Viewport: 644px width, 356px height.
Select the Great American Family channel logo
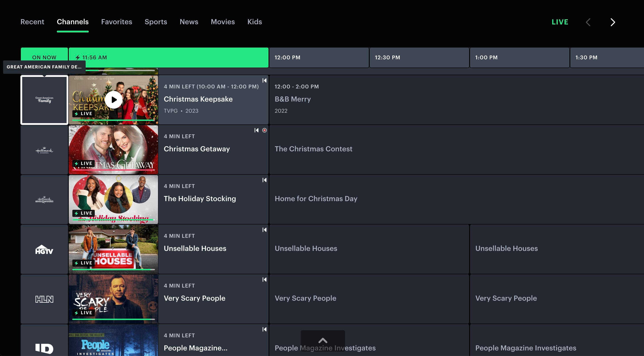44,100
